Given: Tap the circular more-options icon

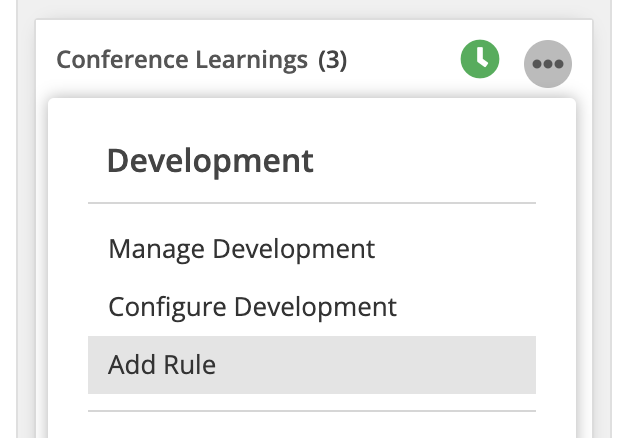Looking at the screenshot, I should pos(547,64).
